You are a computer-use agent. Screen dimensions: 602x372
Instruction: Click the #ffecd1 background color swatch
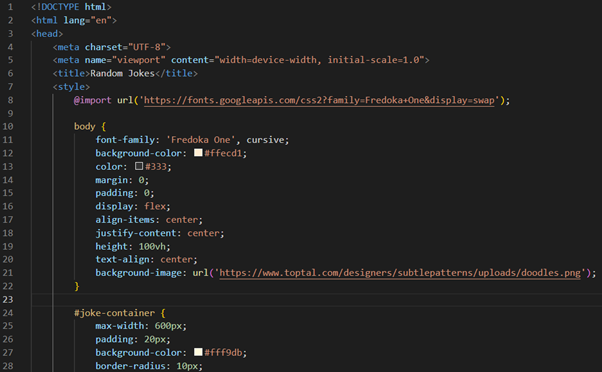coord(198,153)
